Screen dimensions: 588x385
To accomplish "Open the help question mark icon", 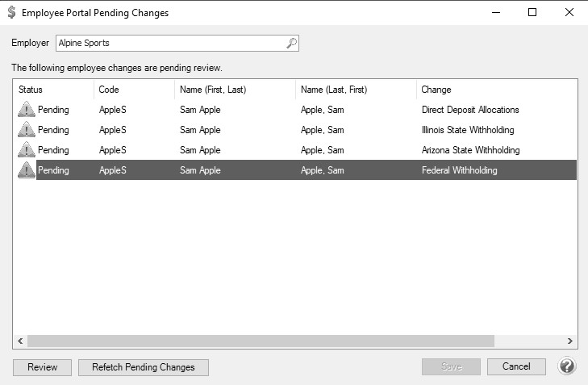I will pyautogui.click(x=566, y=366).
